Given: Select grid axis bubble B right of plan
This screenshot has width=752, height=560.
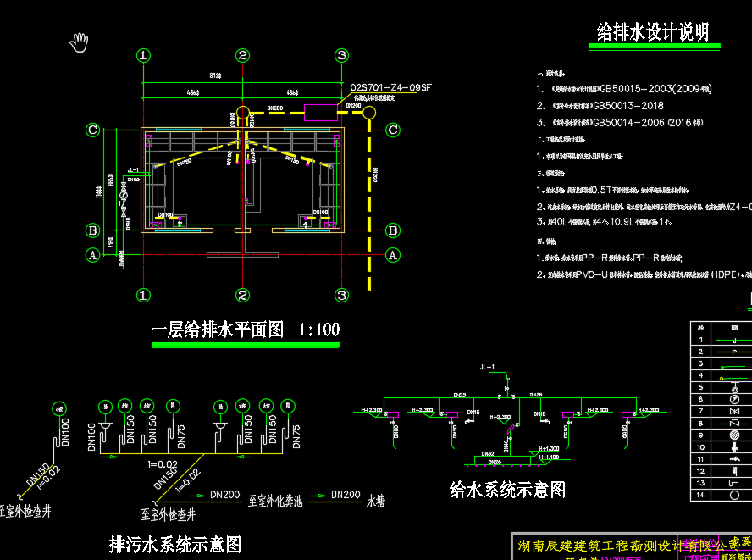Looking at the screenshot, I should coord(393,230).
